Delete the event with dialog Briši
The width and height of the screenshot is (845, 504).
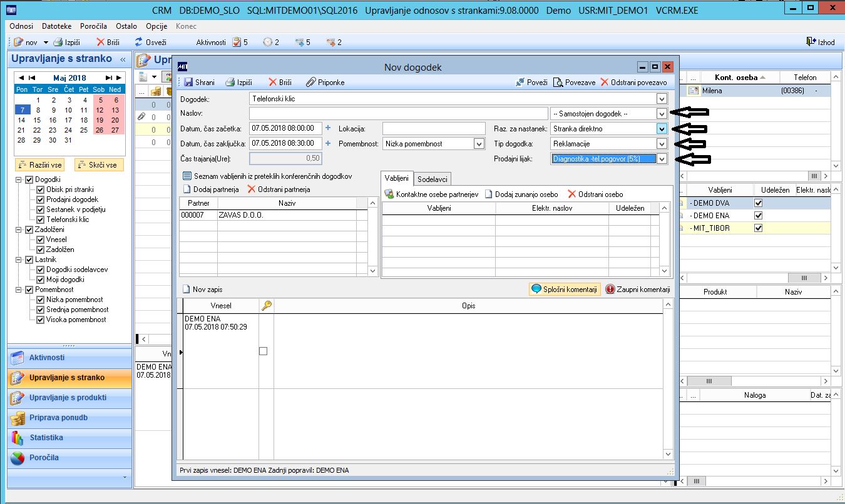tap(280, 82)
